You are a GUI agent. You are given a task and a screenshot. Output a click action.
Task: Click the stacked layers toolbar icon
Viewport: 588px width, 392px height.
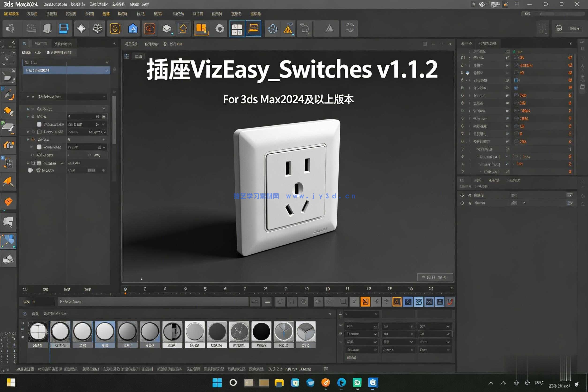pyautogui.click(x=98, y=29)
